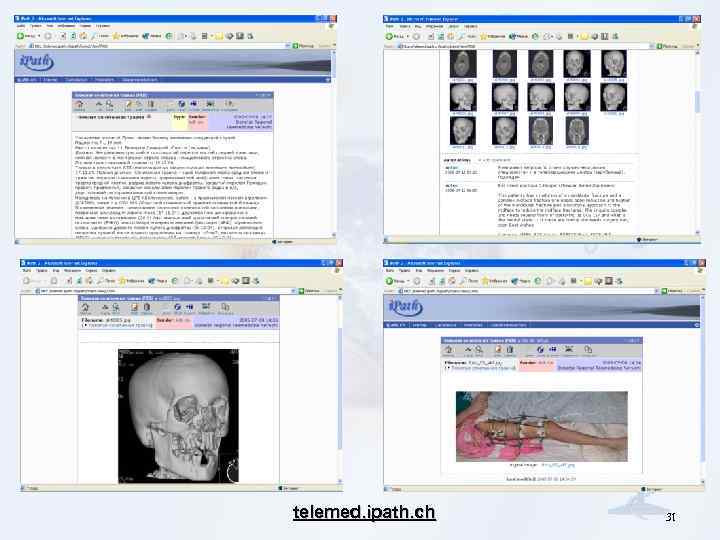Open Back button dropdown arrow in leg-photo window

(x=408, y=281)
